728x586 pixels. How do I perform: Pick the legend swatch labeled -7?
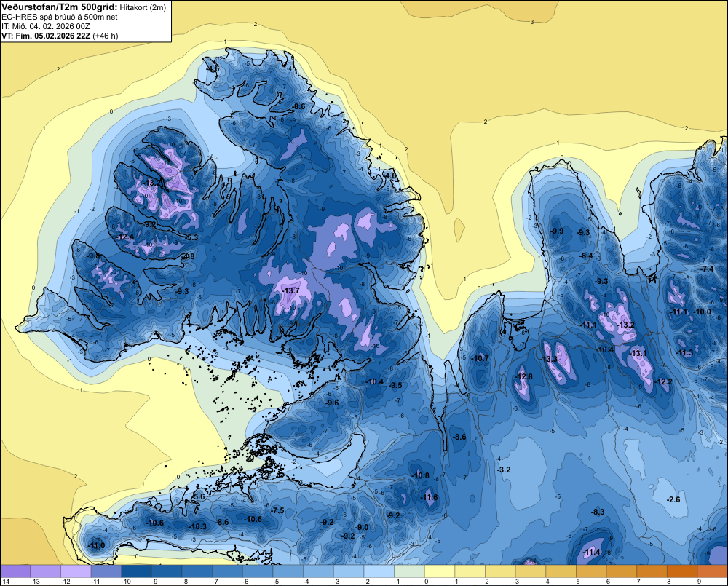pyautogui.click(x=227, y=571)
